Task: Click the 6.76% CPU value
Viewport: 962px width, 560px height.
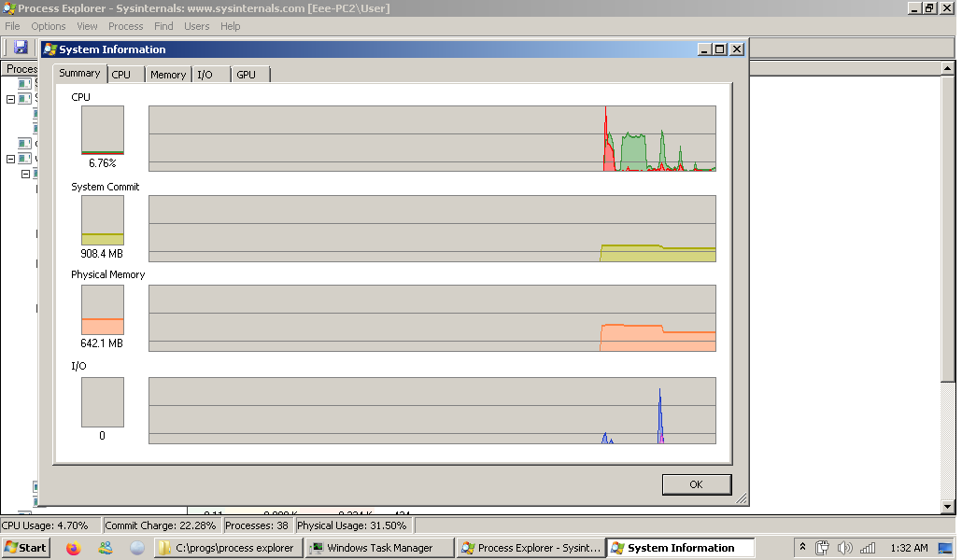Action: click(x=103, y=163)
